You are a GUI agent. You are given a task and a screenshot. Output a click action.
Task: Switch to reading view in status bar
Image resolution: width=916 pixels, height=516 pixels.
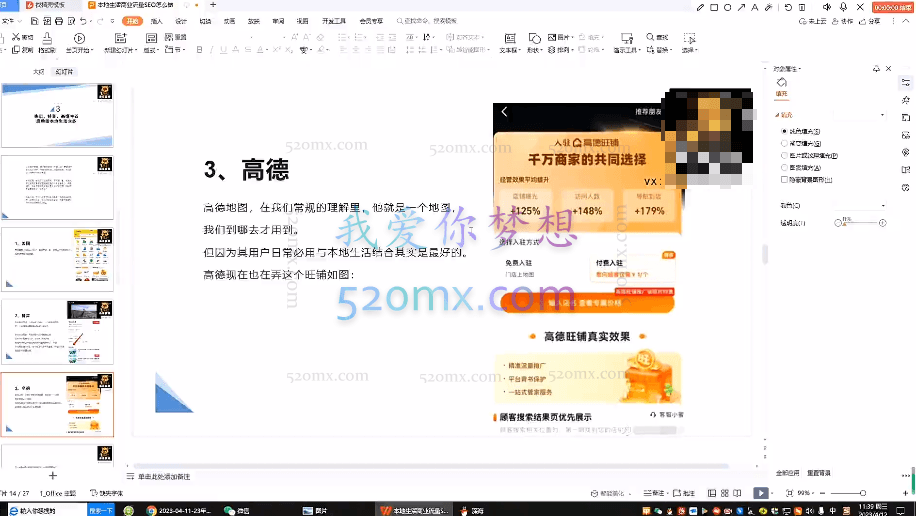[x=737, y=493]
